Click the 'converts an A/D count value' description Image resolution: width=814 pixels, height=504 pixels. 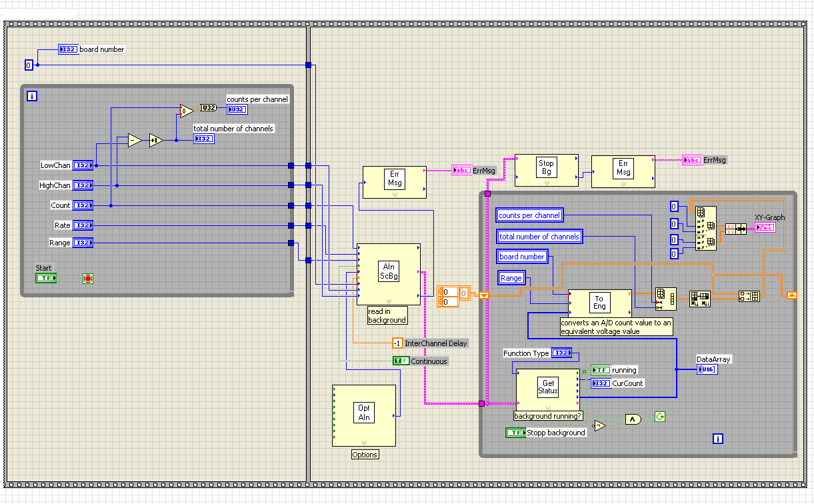(x=617, y=327)
